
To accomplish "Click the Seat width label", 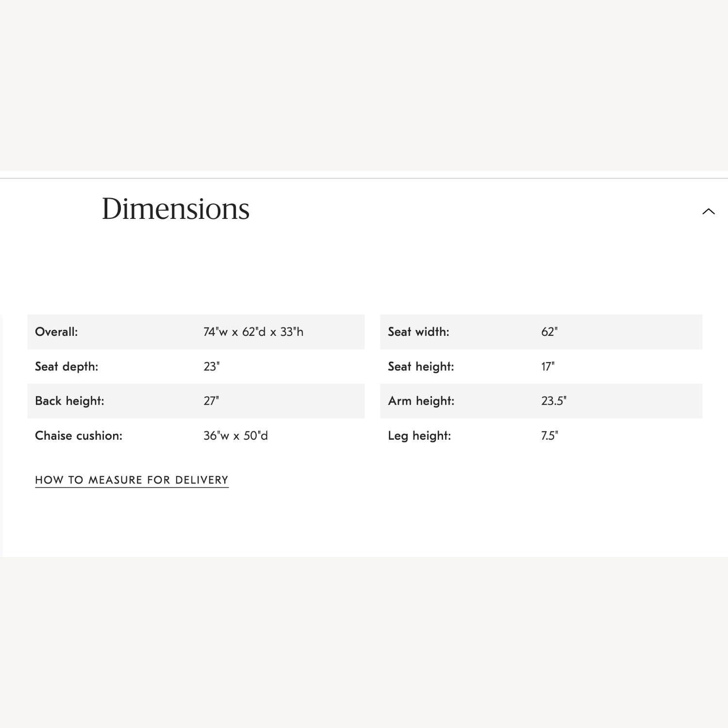I will coord(418,332).
